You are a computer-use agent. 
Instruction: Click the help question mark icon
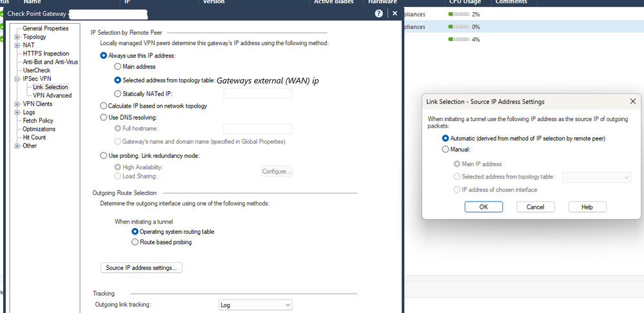point(379,14)
